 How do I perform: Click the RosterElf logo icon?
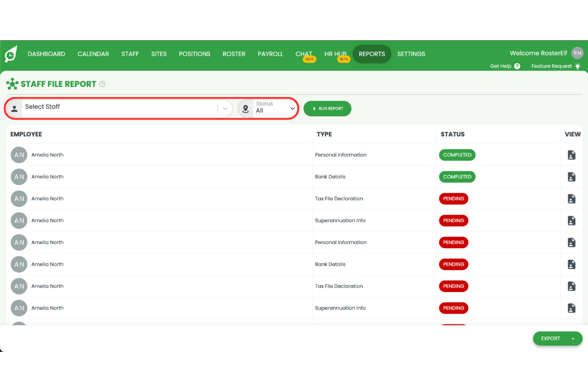click(10, 54)
